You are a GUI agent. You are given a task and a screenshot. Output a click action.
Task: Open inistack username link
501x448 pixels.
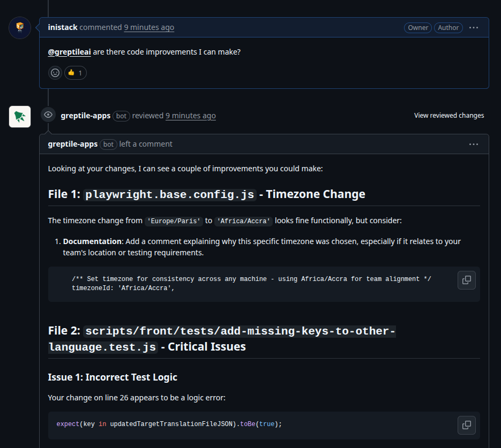coord(63,27)
